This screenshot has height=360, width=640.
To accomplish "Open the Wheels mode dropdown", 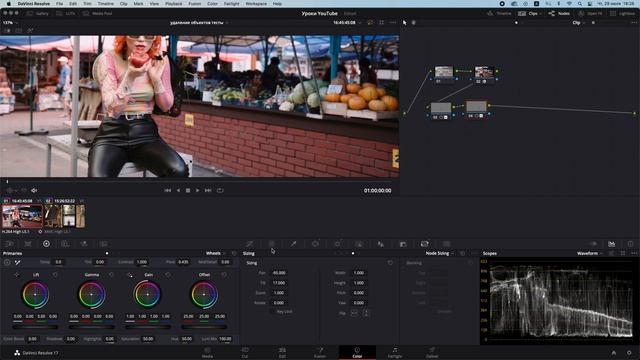I will pos(216,253).
